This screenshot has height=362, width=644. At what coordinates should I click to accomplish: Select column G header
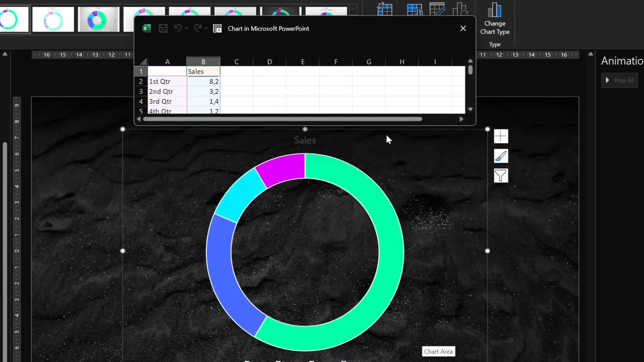click(369, 62)
